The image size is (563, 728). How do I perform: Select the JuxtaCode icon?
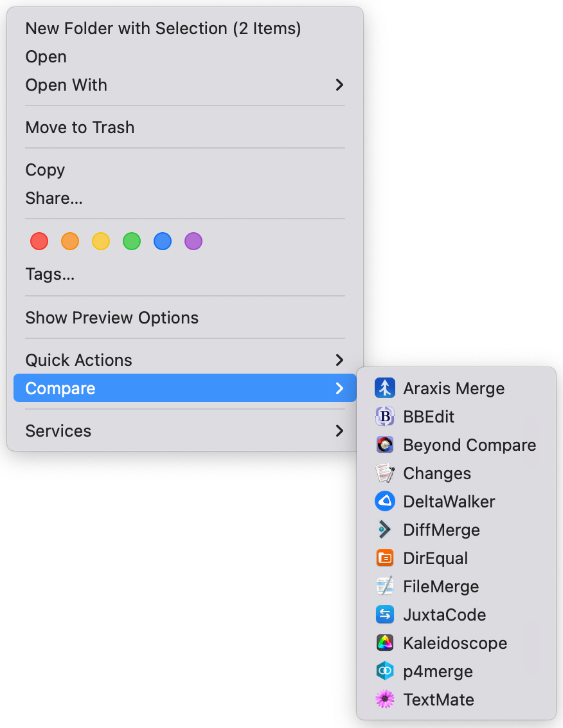pyautogui.click(x=385, y=615)
